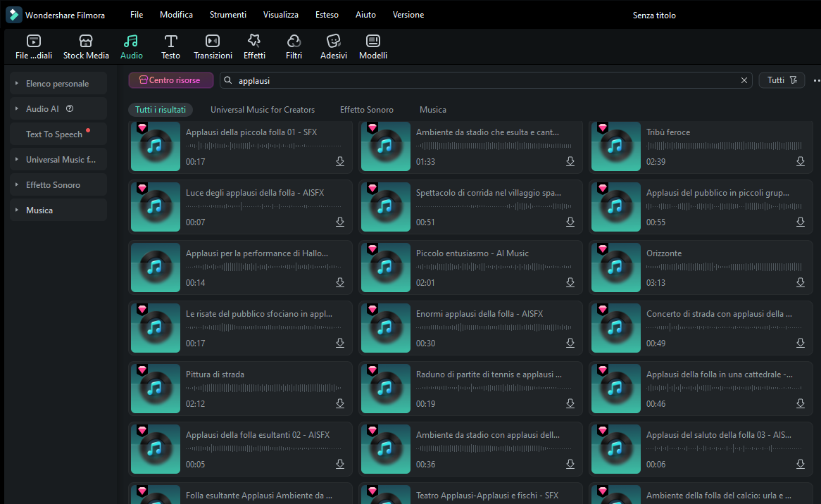Open the Effetti panel

click(254, 46)
